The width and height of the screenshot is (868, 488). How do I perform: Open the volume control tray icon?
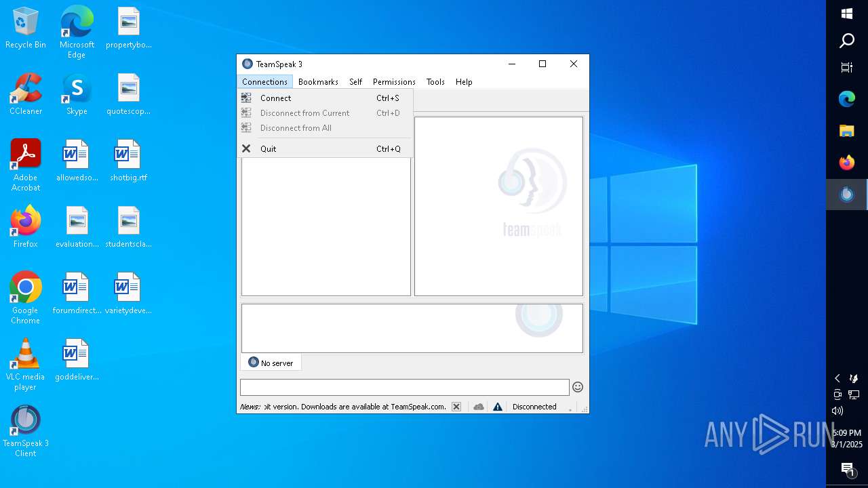click(837, 411)
